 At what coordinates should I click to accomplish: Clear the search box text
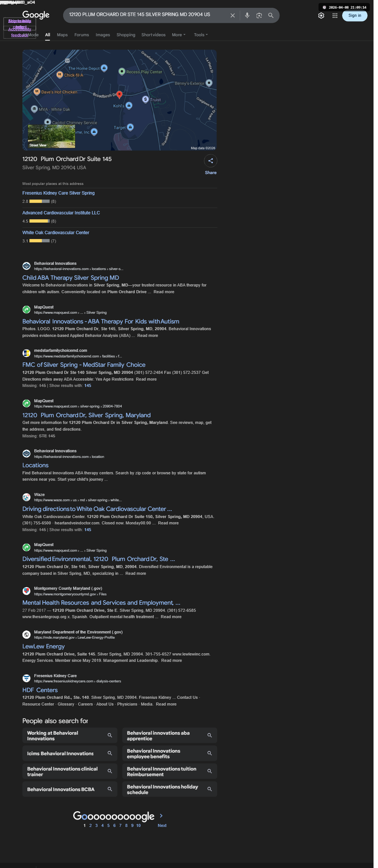coord(232,16)
